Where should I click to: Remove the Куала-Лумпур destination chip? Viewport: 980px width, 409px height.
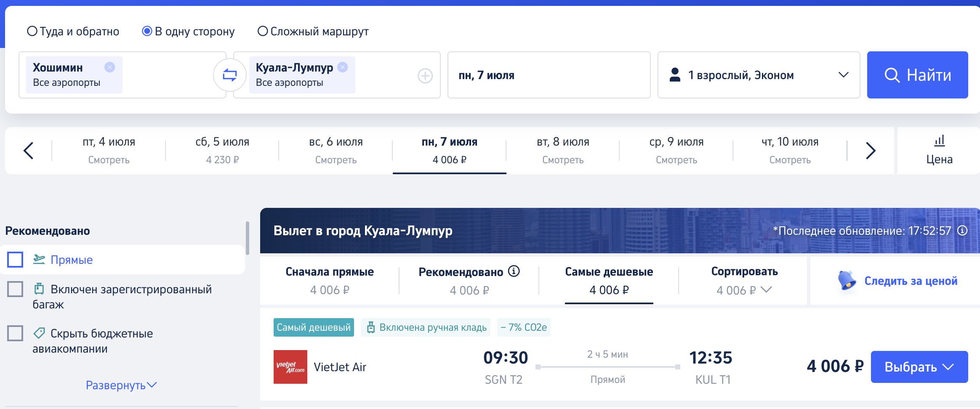click(x=343, y=67)
